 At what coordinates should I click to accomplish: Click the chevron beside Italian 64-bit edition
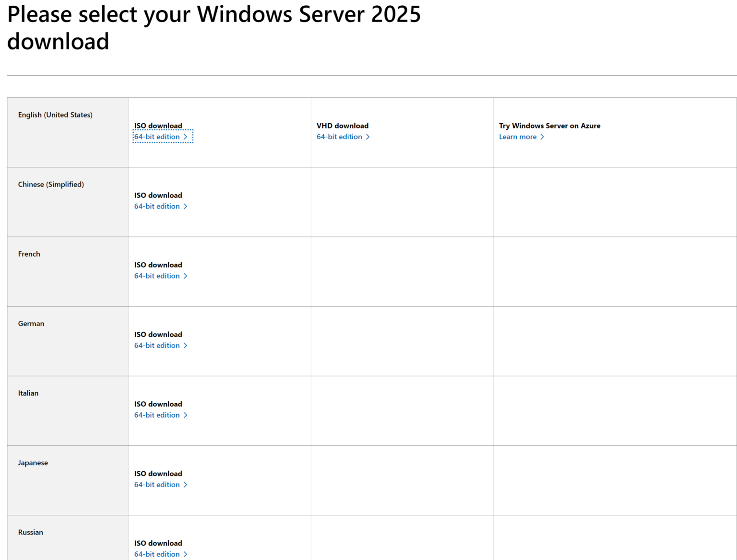point(186,415)
